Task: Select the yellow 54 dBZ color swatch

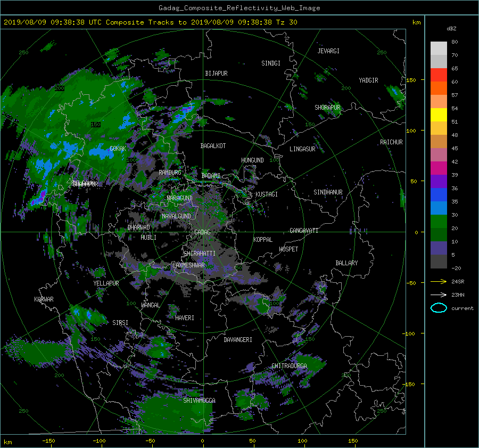Action: 439,115
